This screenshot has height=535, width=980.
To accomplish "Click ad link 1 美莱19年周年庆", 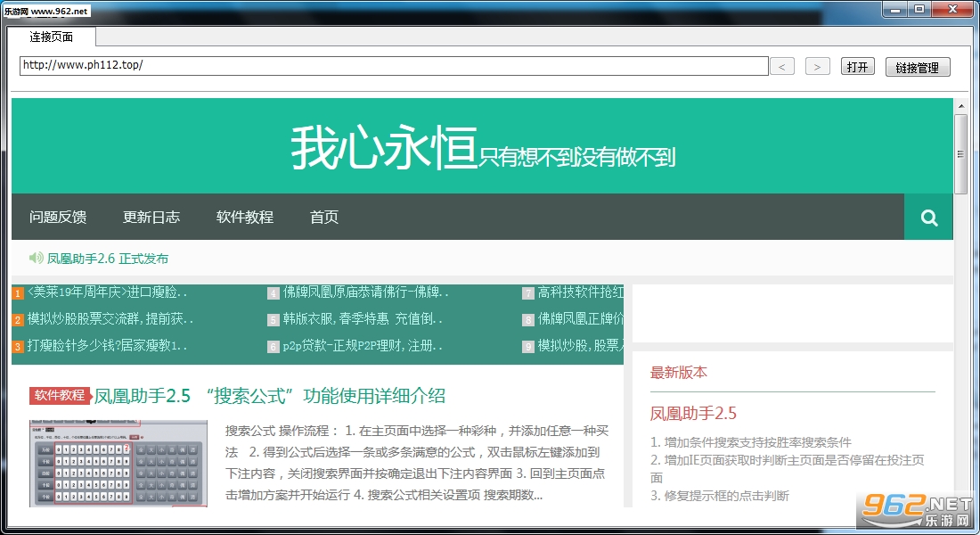I will (x=107, y=292).
